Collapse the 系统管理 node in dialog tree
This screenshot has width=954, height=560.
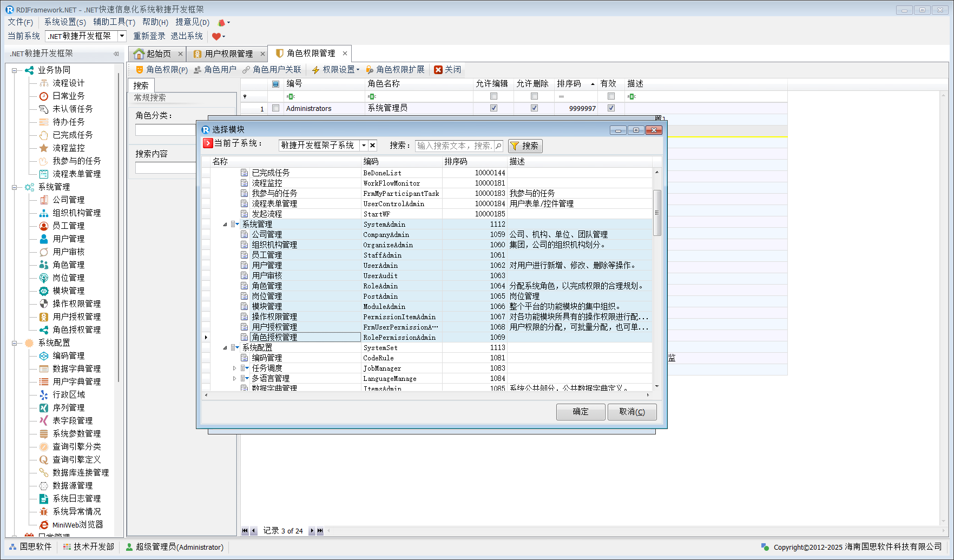tap(225, 225)
